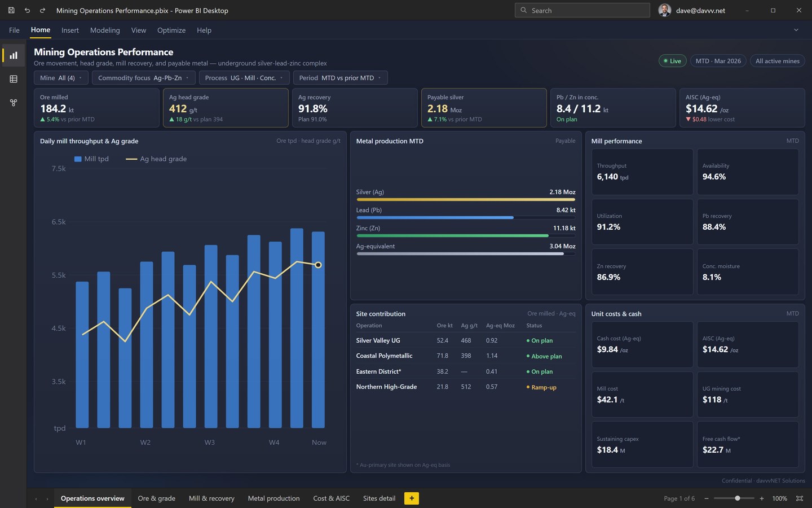Switch to Metal production page tab
Image resolution: width=812 pixels, height=508 pixels.
pyautogui.click(x=273, y=498)
